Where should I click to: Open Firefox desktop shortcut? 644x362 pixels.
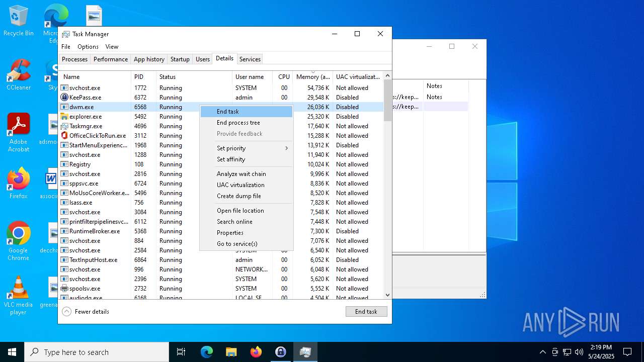coord(19,184)
